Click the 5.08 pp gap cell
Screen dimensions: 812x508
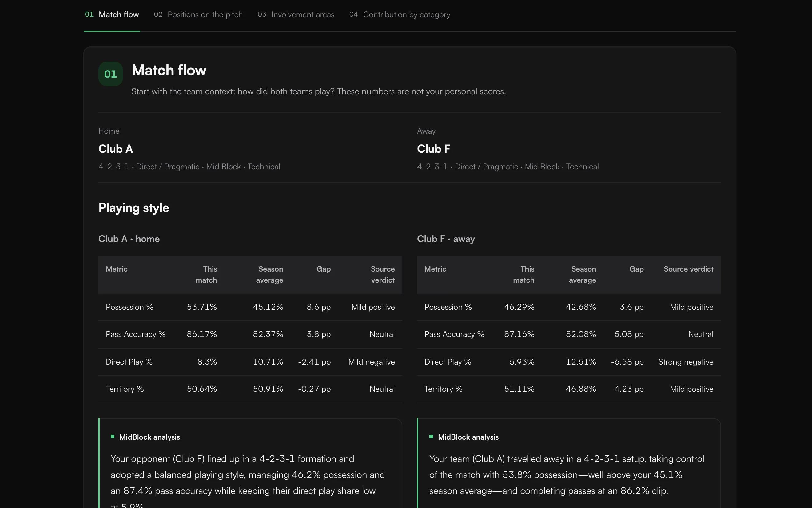tap(629, 334)
